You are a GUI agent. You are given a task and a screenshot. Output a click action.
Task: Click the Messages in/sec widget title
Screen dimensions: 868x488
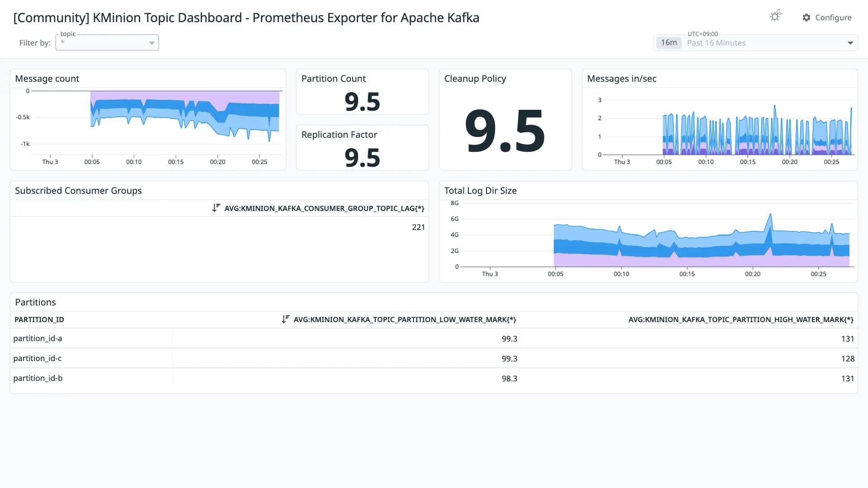[x=622, y=79]
